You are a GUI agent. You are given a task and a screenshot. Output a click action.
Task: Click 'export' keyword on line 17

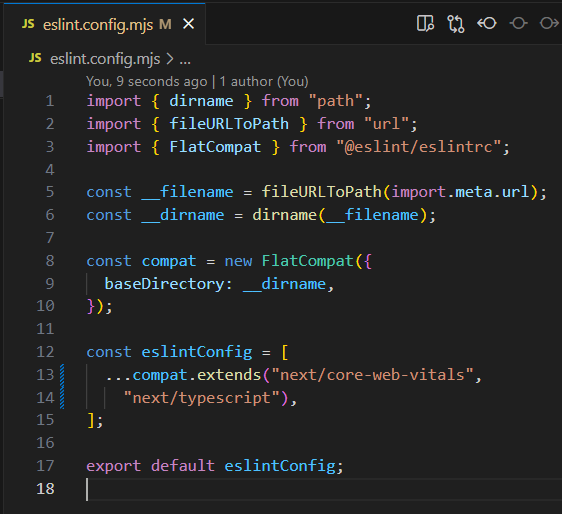coord(114,466)
